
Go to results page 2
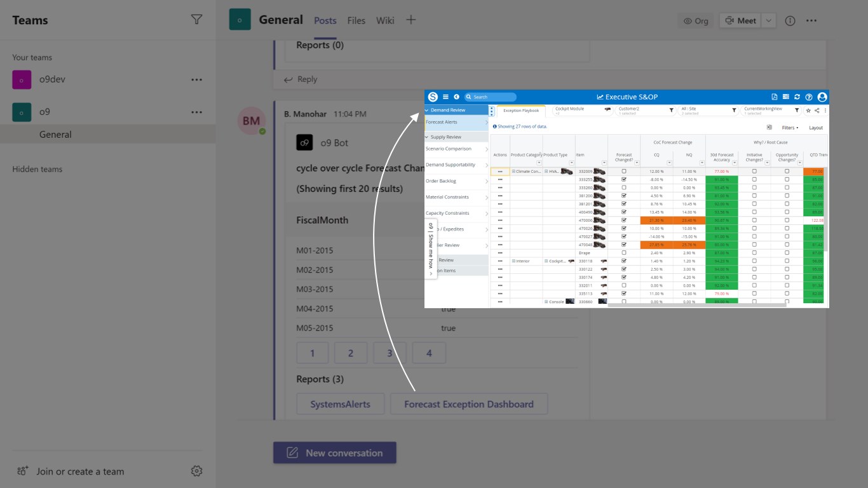click(x=351, y=353)
